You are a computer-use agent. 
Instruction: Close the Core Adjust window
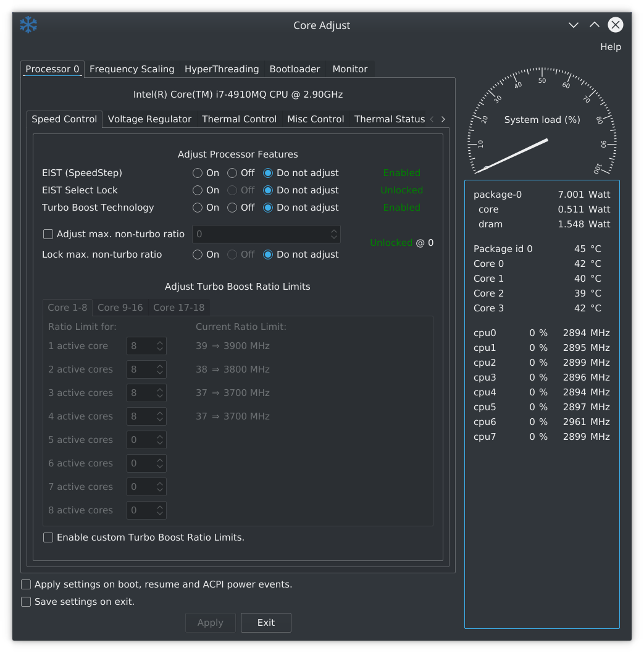(615, 25)
